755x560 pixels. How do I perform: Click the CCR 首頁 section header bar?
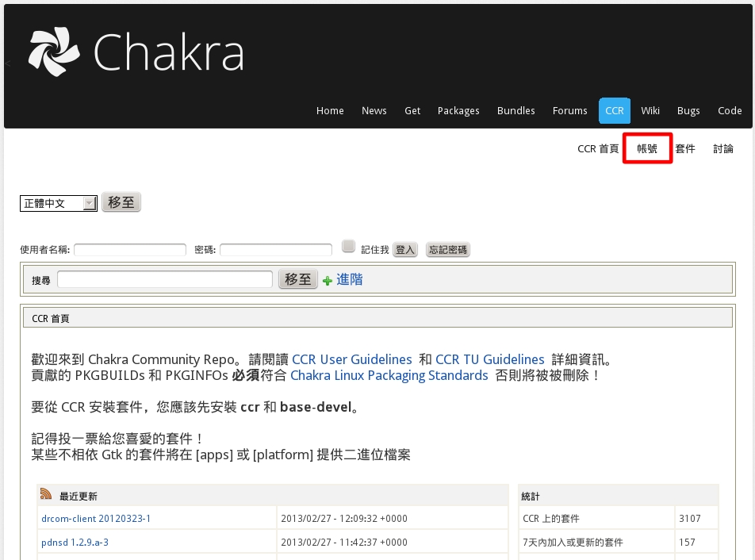point(378,318)
